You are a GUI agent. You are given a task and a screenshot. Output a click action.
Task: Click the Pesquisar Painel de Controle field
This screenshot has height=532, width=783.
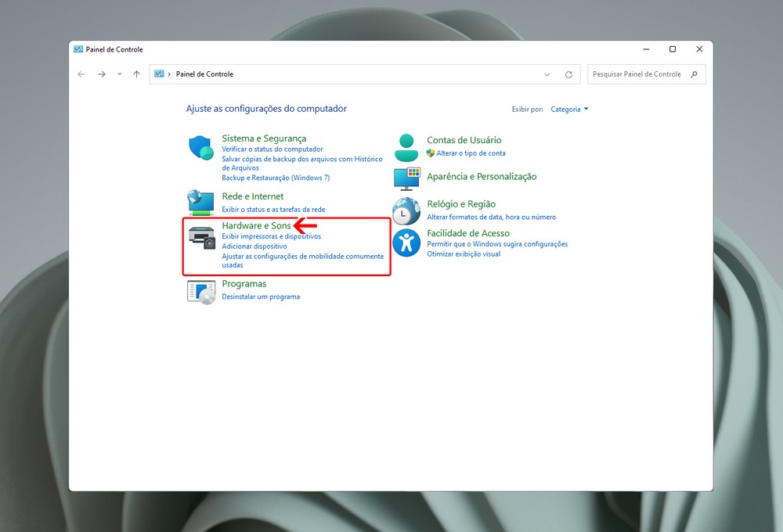coord(637,74)
